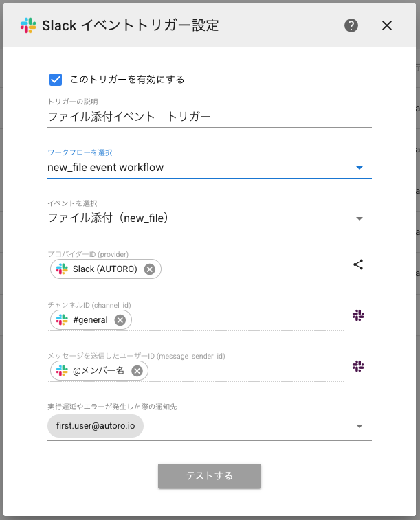
Task: Click Slack logo inside Slack (AUTORO) chip
Action: [x=62, y=269]
